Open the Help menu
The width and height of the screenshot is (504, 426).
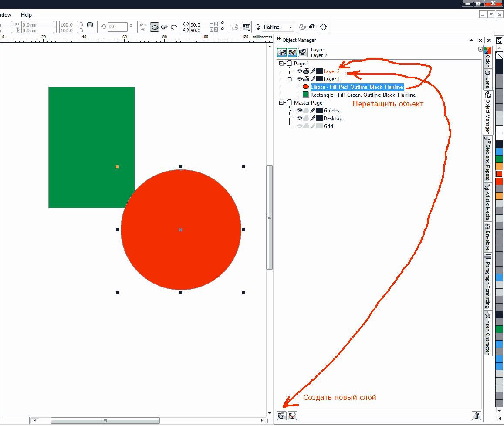tap(26, 15)
